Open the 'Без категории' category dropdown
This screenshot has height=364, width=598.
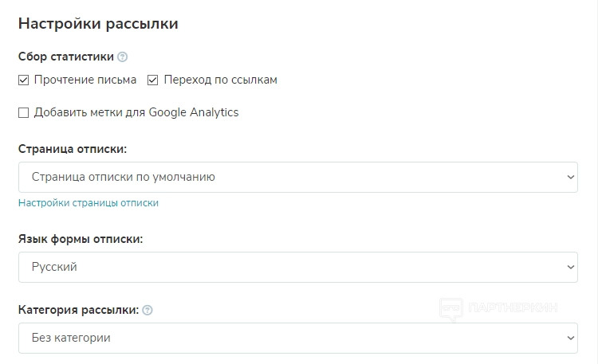pos(297,338)
